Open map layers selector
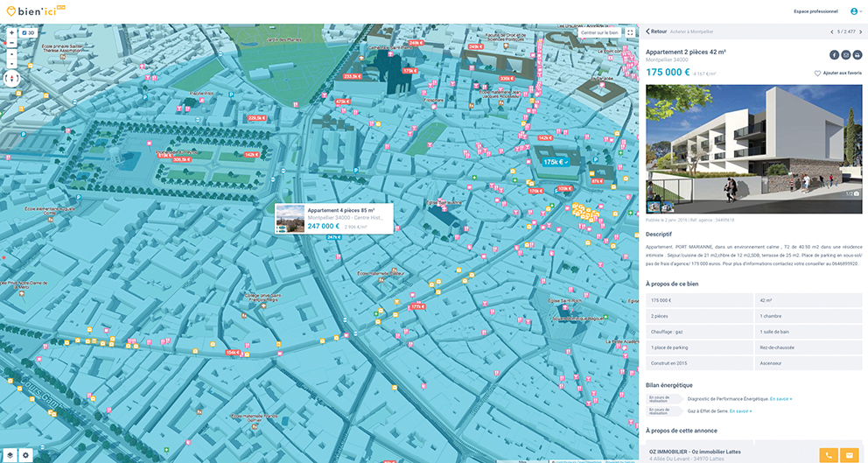Image resolution: width=868 pixels, height=463 pixels. [10, 455]
